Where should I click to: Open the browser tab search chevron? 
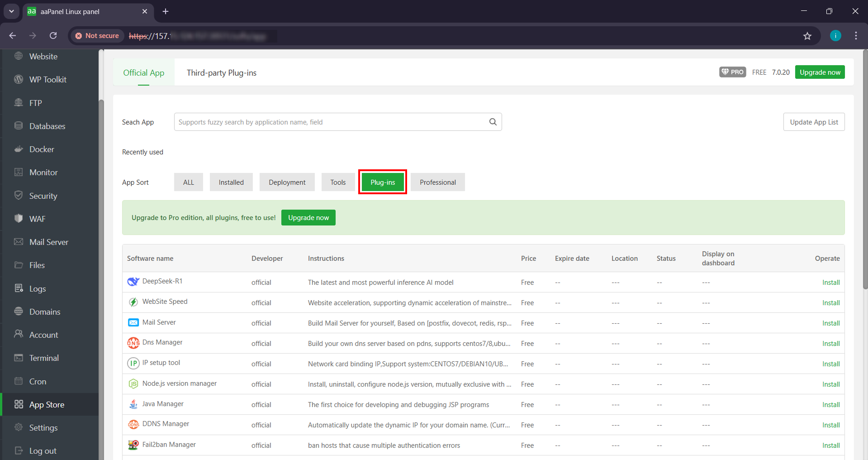(x=11, y=11)
